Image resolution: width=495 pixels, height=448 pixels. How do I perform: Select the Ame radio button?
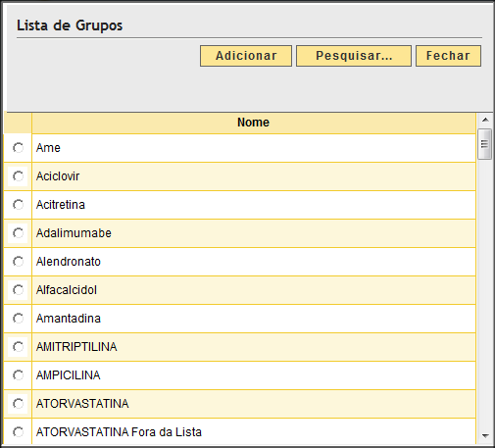[x=18, y=148]
